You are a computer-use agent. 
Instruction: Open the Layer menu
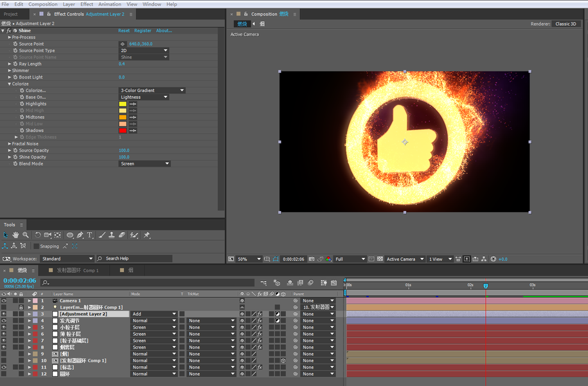69,4
